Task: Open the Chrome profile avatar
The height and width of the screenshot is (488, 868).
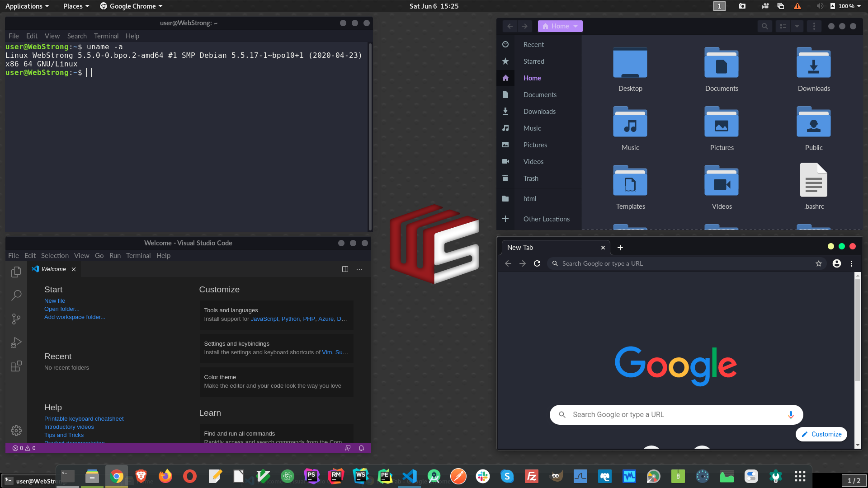Action: point(837,263)
